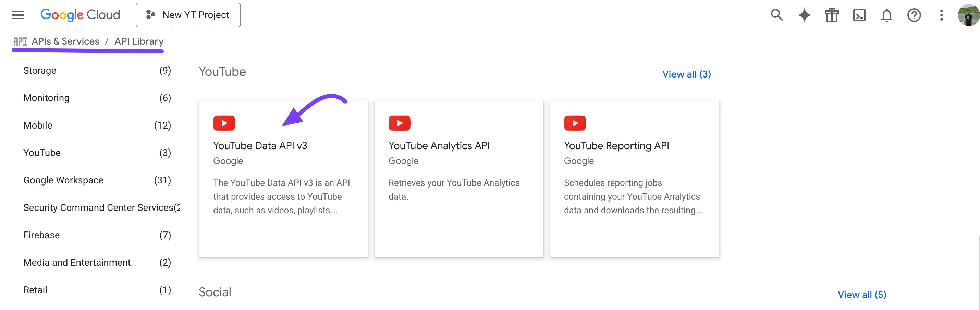Activate the Cloud Shell terminal icon
Screen dimensions: 980x310
tap(859, 15)
